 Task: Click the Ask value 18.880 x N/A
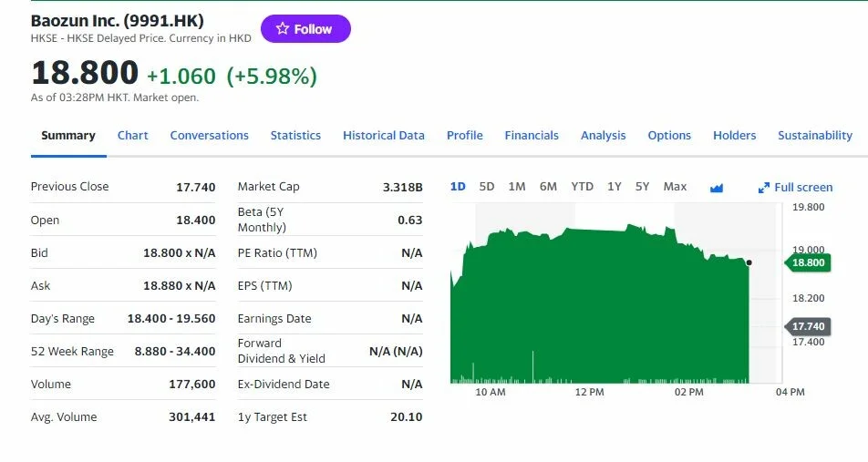pos(179,286)
